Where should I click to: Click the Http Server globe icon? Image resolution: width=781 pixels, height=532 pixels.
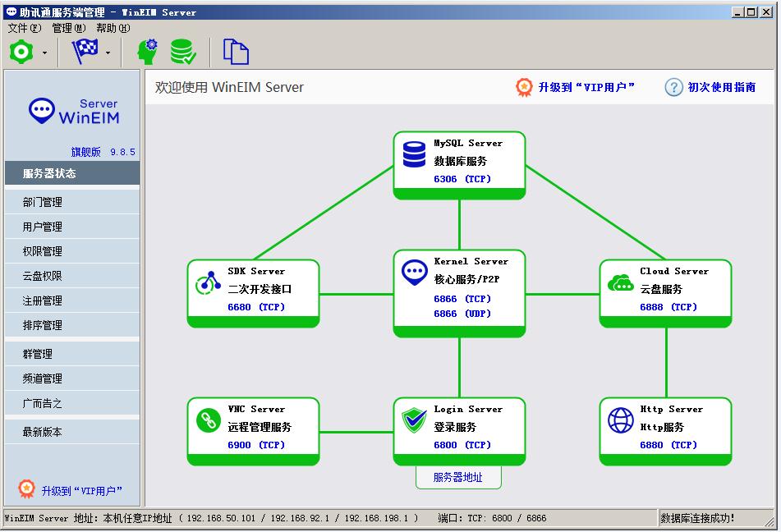coord(621,420)
